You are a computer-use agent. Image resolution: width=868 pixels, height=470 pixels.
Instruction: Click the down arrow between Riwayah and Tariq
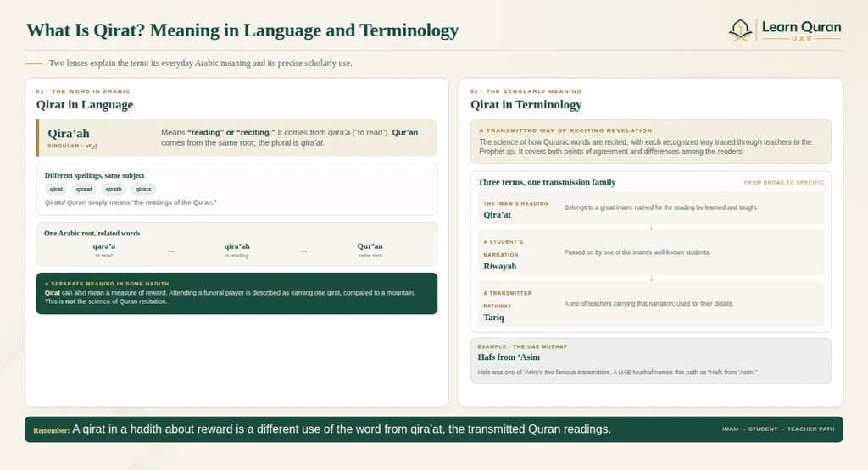(651, 279)
